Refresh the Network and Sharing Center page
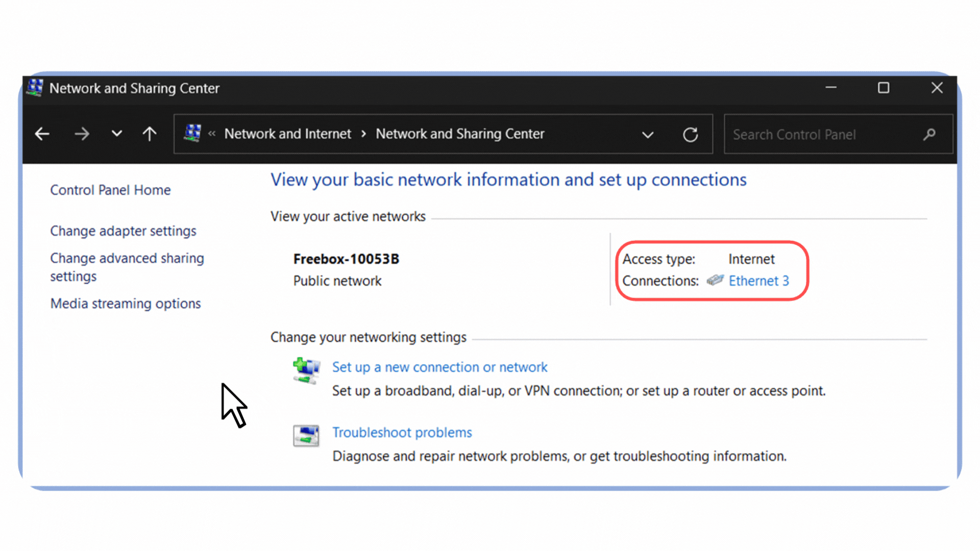 tap(690, 135)
